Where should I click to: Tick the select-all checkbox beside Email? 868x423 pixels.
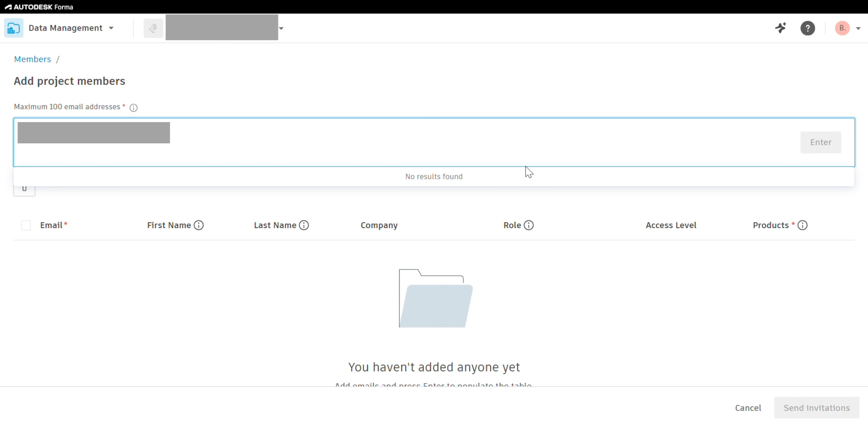[x=26, y=225]
